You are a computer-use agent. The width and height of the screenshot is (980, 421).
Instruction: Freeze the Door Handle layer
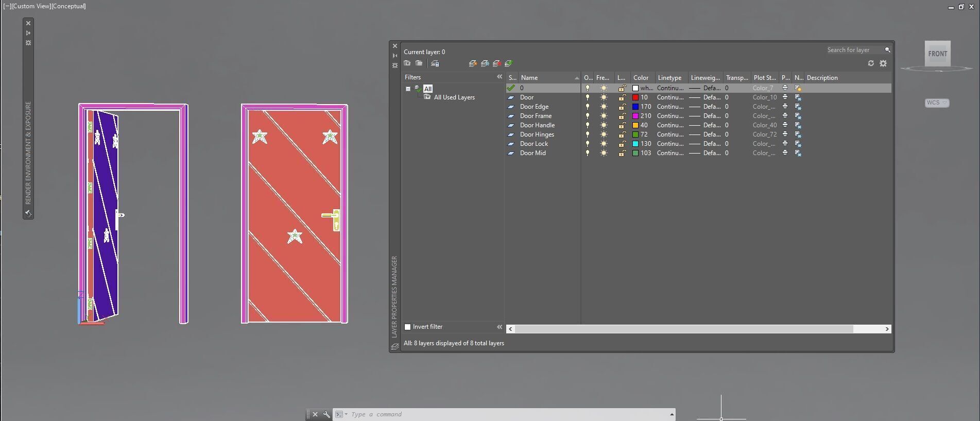604,125
